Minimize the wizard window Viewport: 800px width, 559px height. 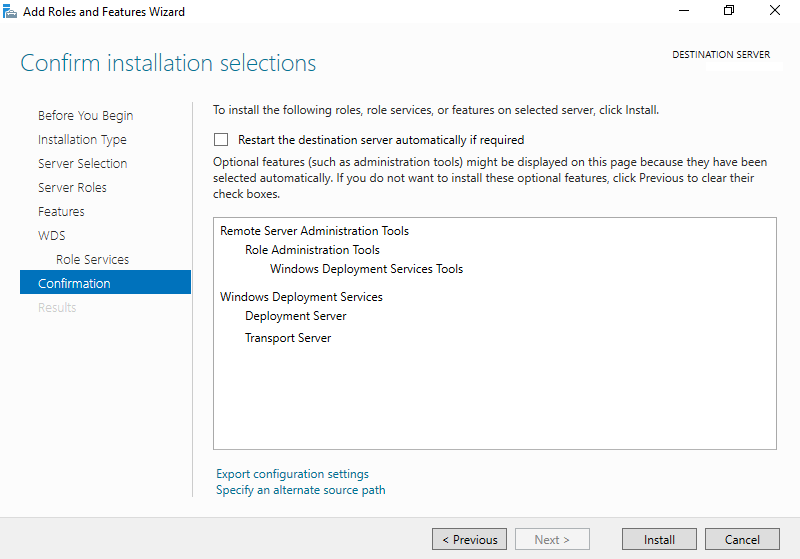(684, 11)
